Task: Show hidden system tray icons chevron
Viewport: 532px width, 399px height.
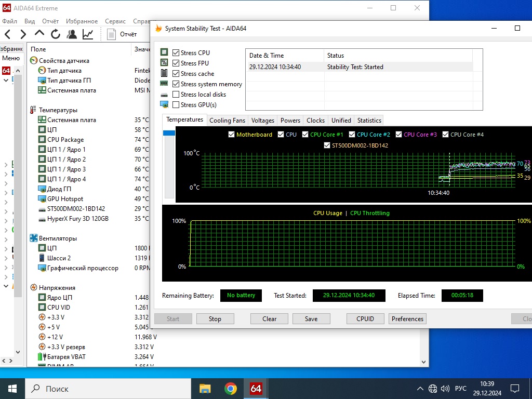Action: coord(420,389)
